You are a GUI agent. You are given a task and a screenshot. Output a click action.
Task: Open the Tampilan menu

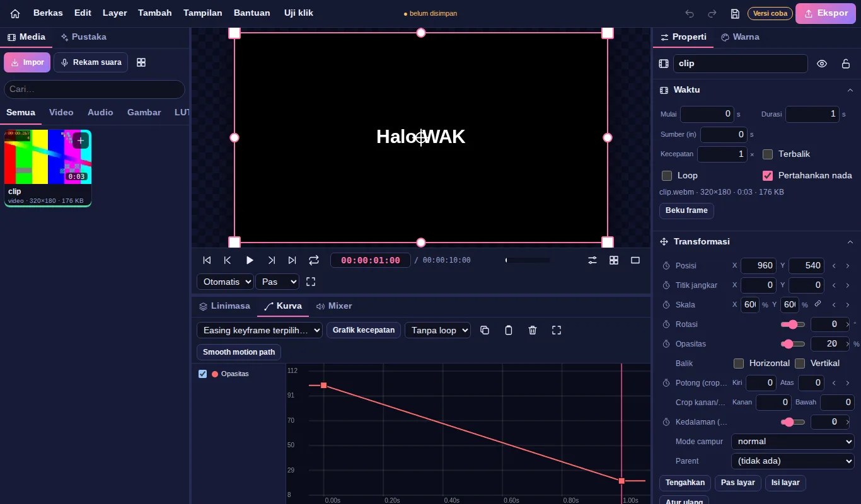pos(202,13)
